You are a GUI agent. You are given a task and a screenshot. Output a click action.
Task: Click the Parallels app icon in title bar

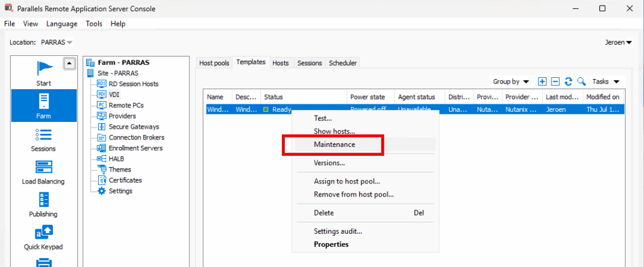coord(8,8)
